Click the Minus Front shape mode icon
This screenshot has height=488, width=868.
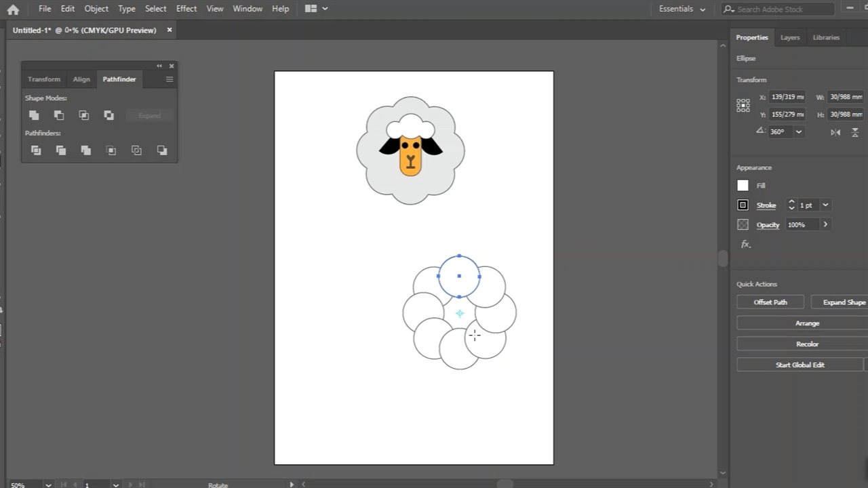click(59, 115)
